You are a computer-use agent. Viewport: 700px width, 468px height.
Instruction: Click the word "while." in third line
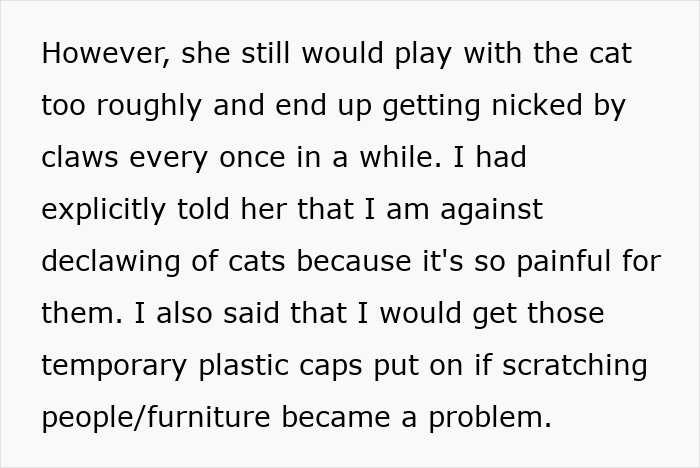pyautogui.click(x=401, y=157)
